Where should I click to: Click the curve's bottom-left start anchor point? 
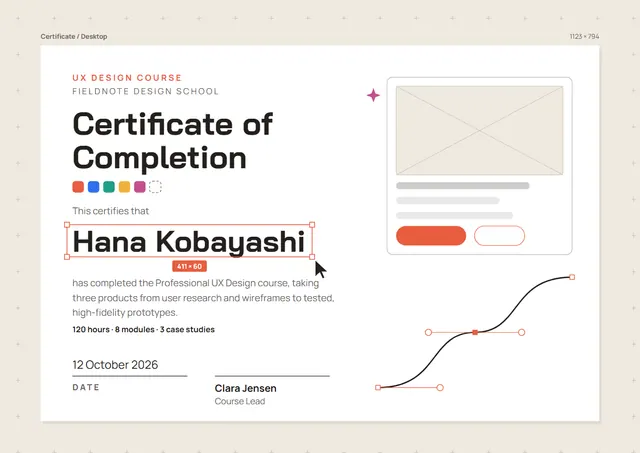378,387
